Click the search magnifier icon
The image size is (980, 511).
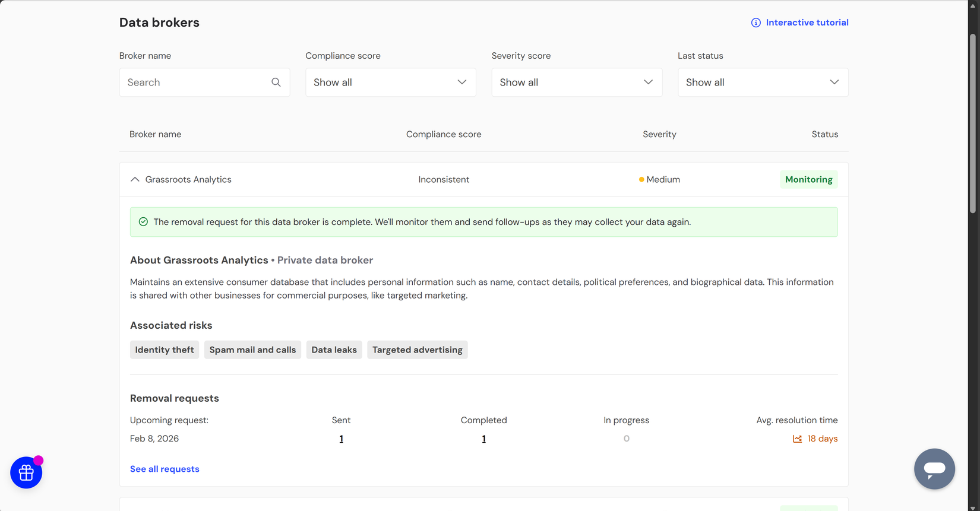pos(276,82)
